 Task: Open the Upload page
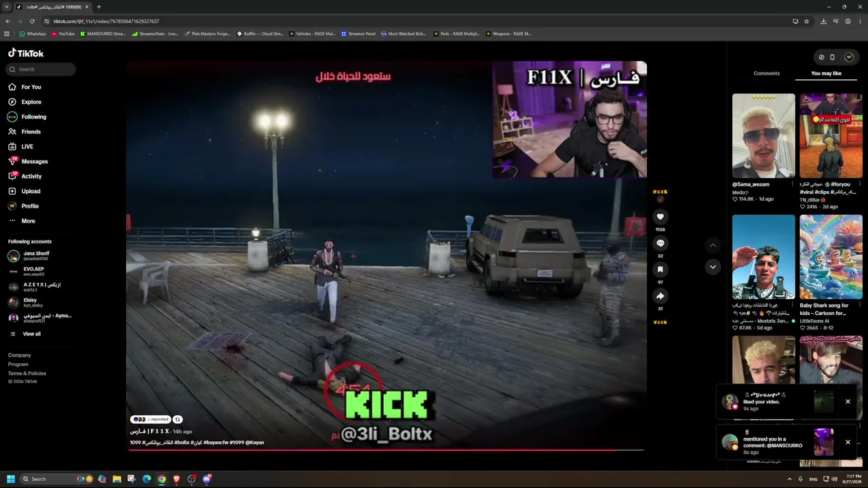click(24, 191)
